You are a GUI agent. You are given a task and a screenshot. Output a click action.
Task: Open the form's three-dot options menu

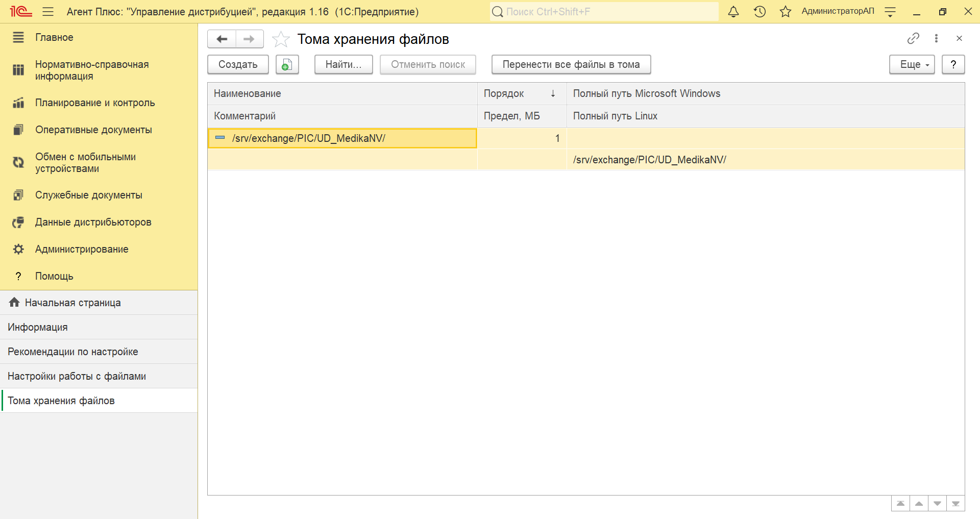click(x=936, y=38)
